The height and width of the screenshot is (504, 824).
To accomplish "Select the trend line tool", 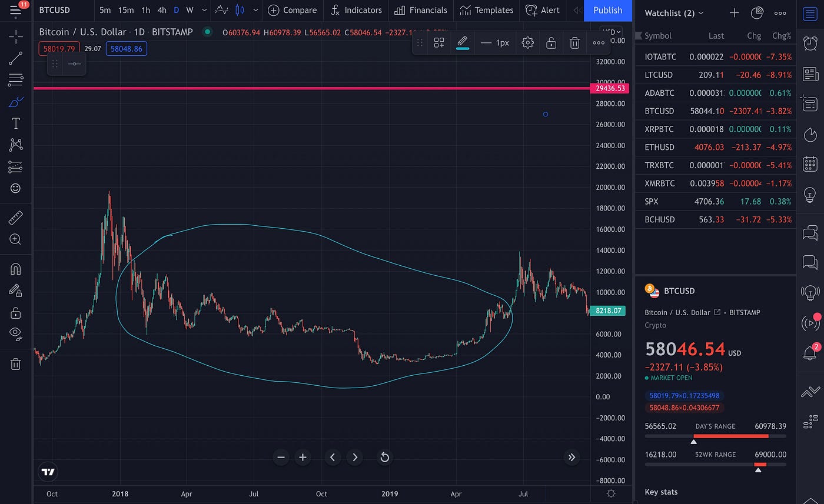I will click(16, 58).
